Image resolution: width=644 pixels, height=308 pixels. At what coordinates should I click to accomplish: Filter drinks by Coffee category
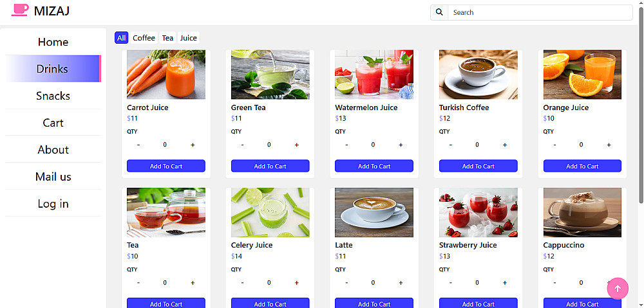[x=144, y=38]
